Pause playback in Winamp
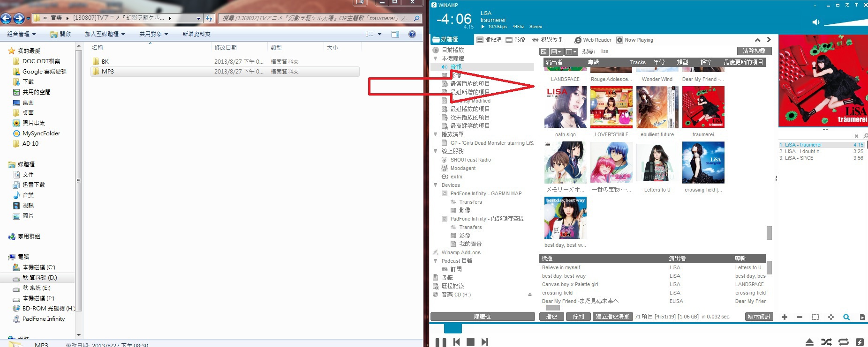 click(x=441, y=342)
